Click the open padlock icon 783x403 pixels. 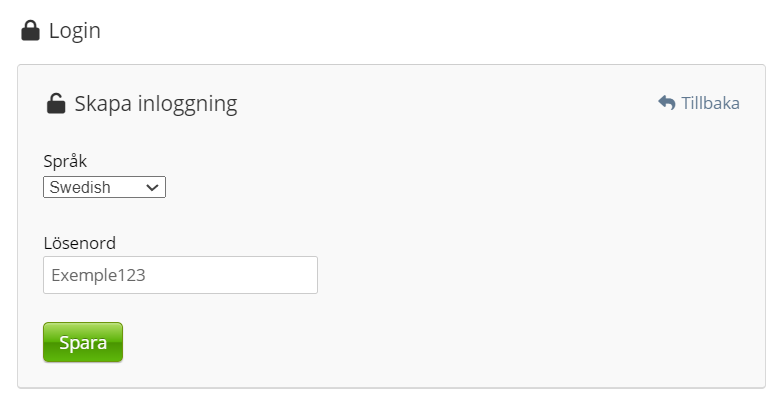click(56, 103)
